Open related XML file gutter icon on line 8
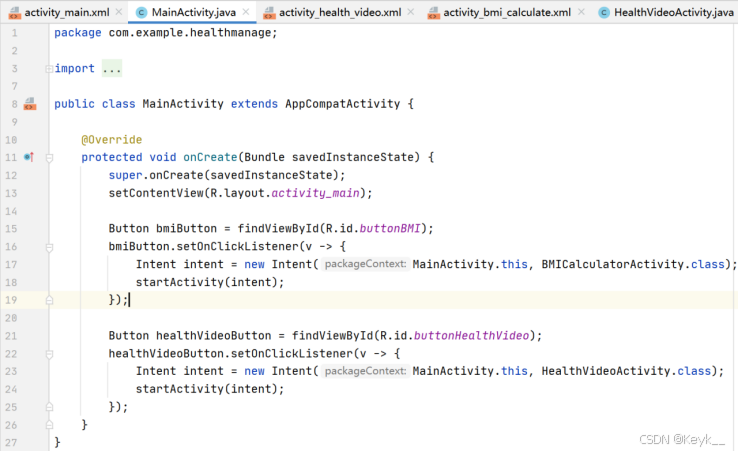Screen dimensions: 738x452 (30, 104)
